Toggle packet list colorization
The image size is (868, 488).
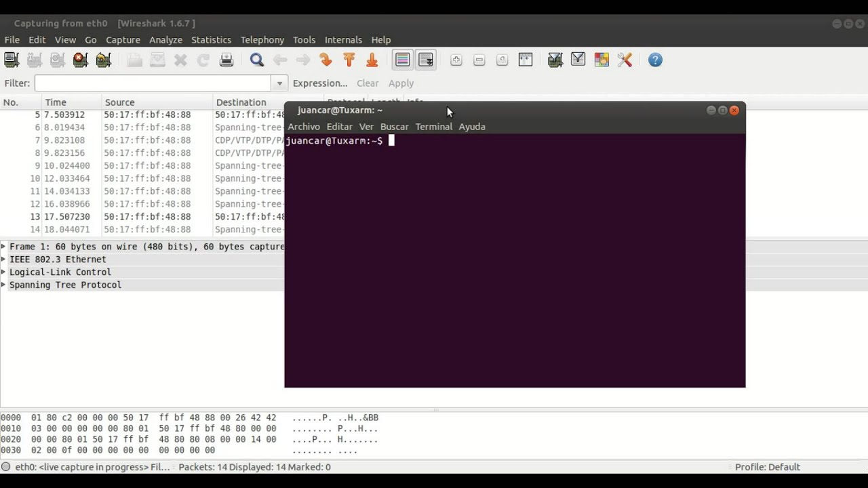point(403,60)
